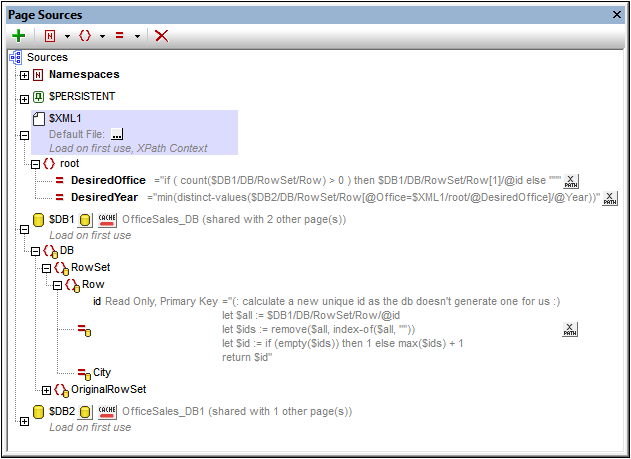Collapse the DB element node
Image resolution: width=631 pixels, height=459 pixels.
[x=35, y=252]
